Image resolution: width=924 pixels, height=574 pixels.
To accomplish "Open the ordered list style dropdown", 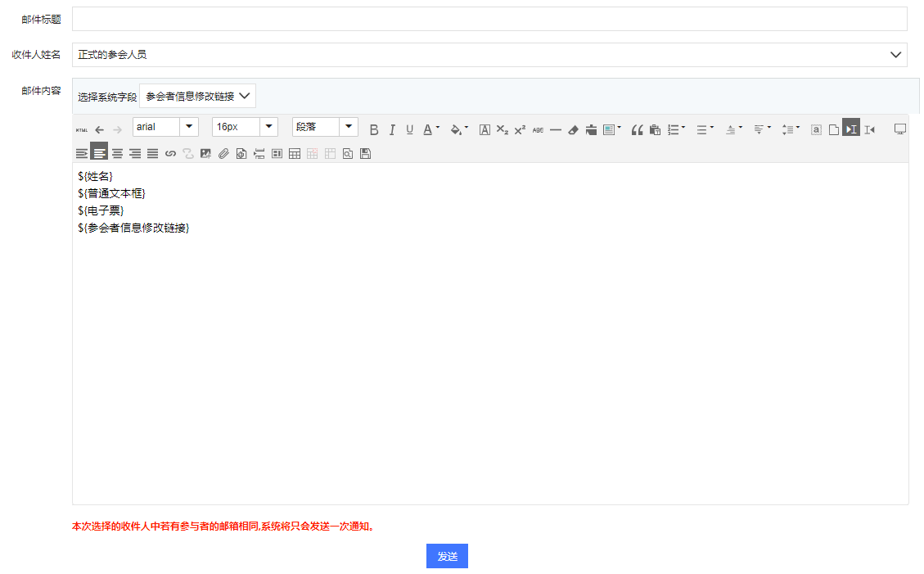I will point(683,128).
